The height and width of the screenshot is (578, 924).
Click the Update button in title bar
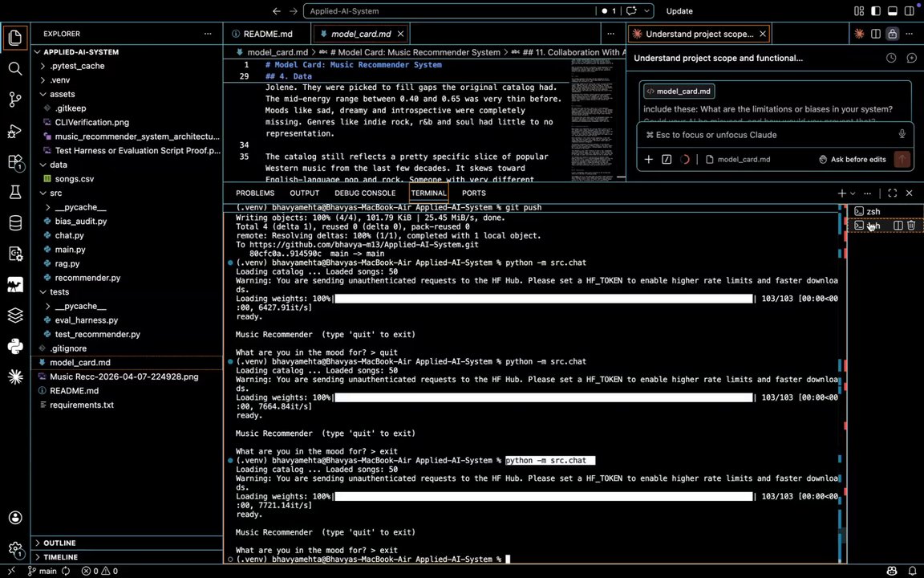(x=679, y=11)
